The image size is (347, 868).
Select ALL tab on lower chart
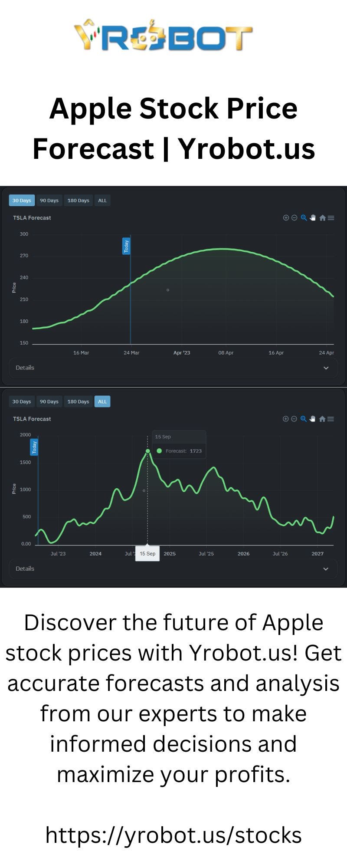[102, 401]
